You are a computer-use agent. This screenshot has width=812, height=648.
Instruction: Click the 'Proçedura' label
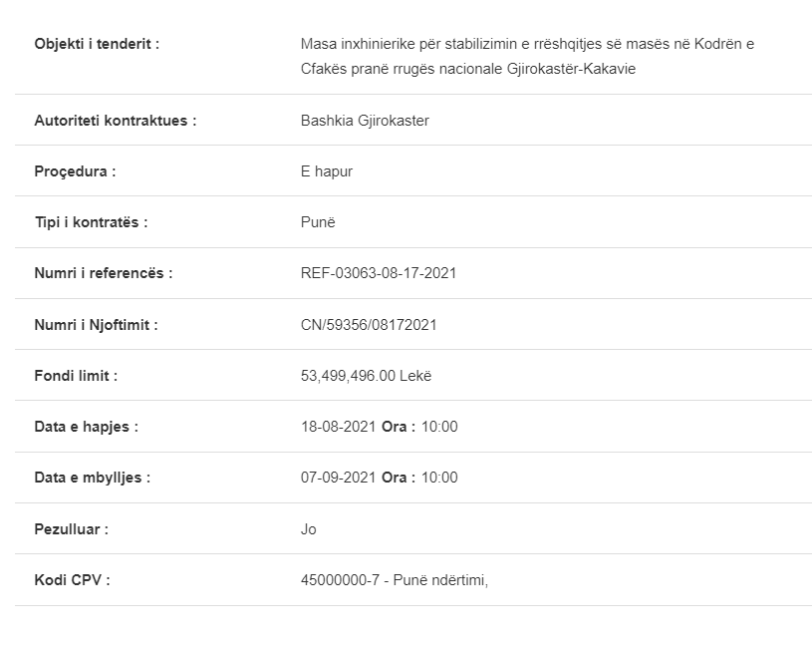pyautogui.click(x=75, y=171)
